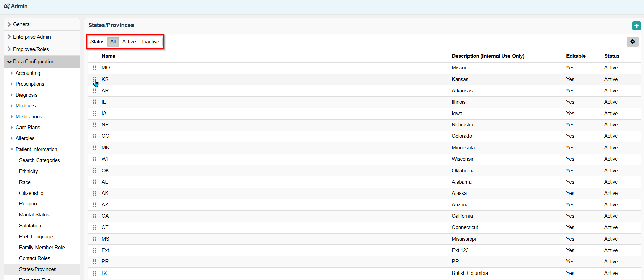
Task: Click the Name column header
Action: click(x=108, y=56)
